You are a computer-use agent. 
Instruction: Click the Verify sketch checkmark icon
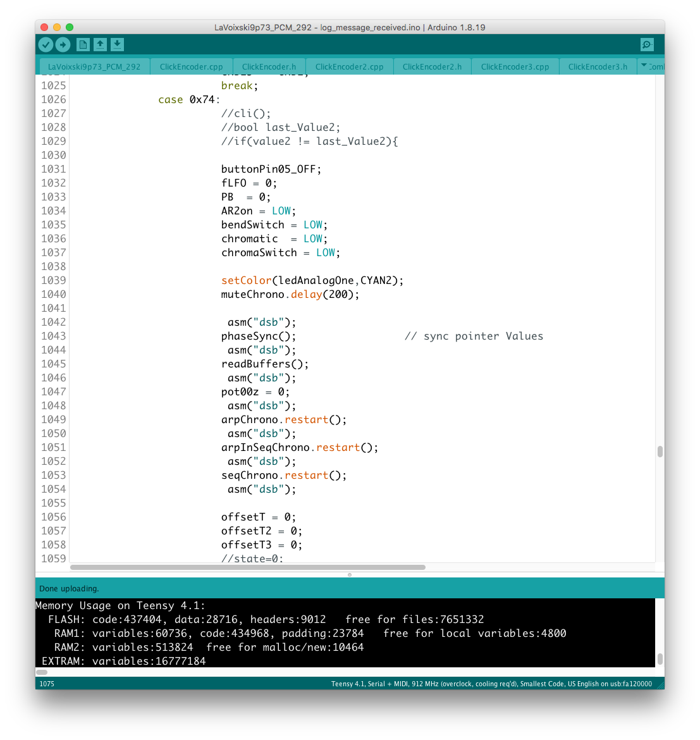[x=46, y=44]
